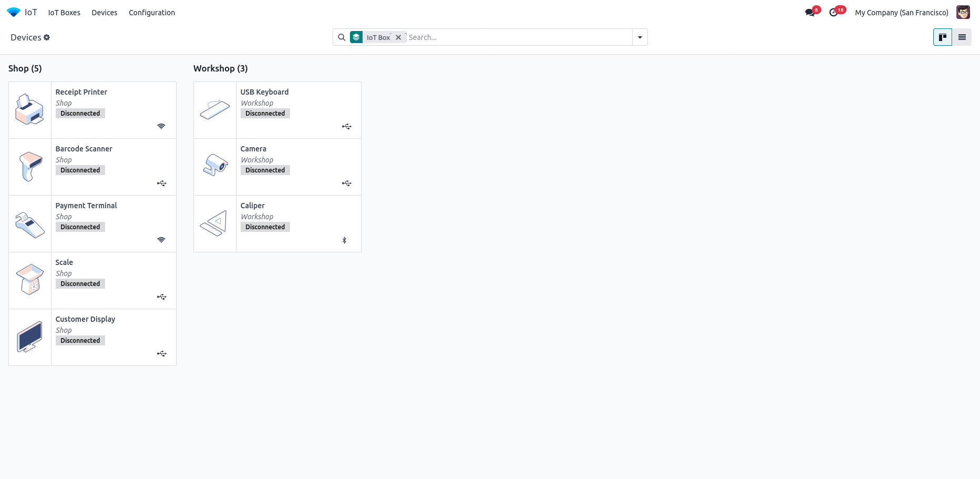This screenshot has height=479, width=980.
Task: Click the Camera device icon
Action: pyautogui.click(x=215, y=166)
